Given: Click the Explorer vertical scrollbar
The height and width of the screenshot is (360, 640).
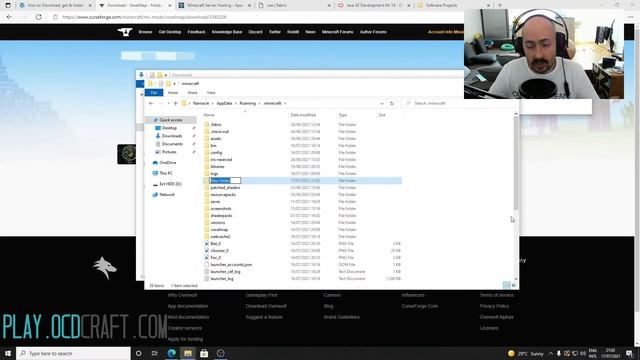Looking at the screenshot, I should (x=516, y=163).
